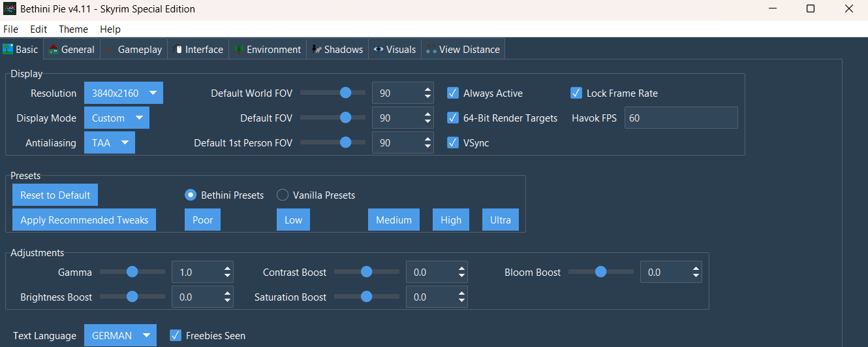The width and height of the screenshot is (868, 347).
Task: Click the Default FOV slider handle
Action: pyautogui.click(x=345, y=118)
